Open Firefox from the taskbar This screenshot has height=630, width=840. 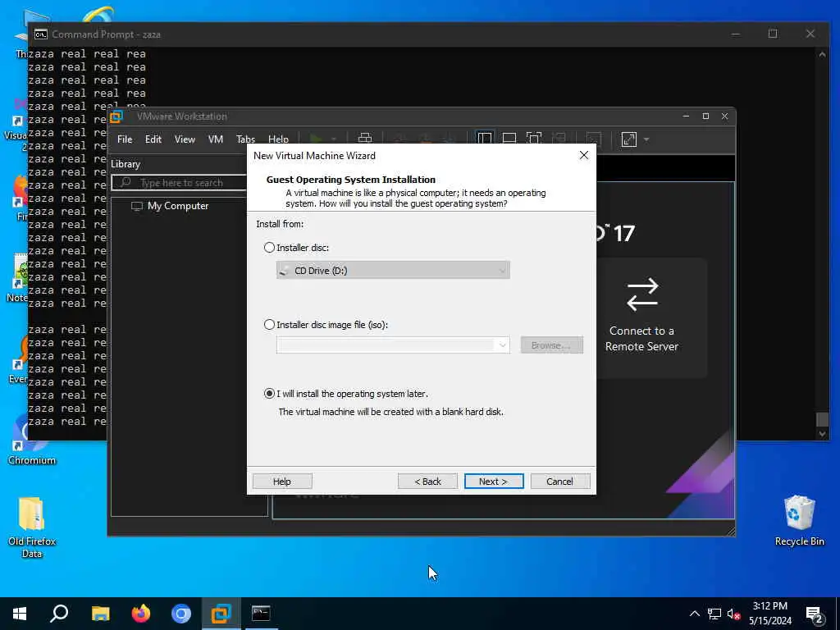click(x=141, y=614)
